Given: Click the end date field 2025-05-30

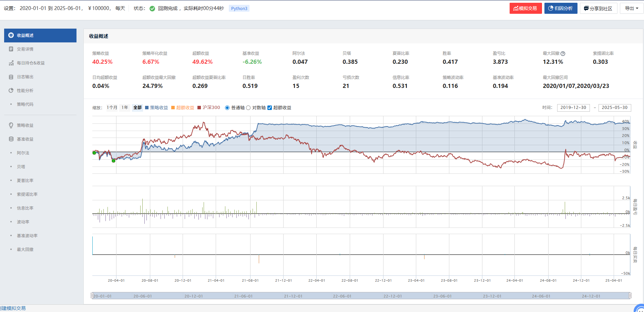Looking at the screenshot, I should [x=615, y=108].
